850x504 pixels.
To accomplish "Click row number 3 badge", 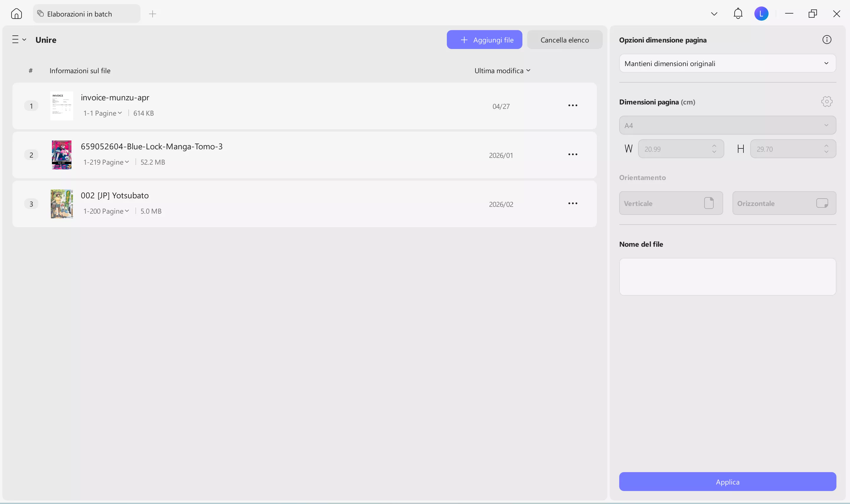I will (31, 204).
